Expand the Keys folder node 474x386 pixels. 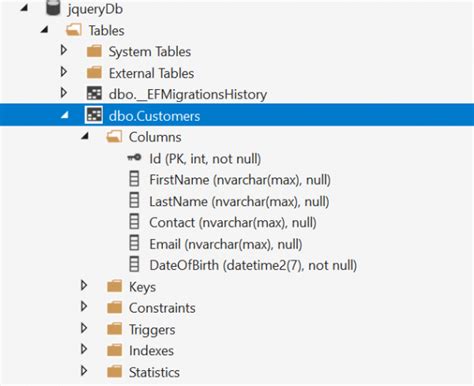pos(84,285)
